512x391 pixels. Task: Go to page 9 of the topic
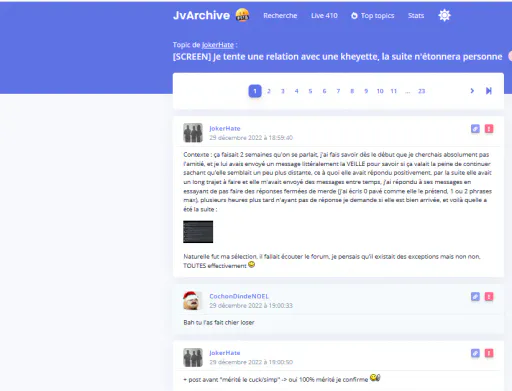click(x=366, y=91)
